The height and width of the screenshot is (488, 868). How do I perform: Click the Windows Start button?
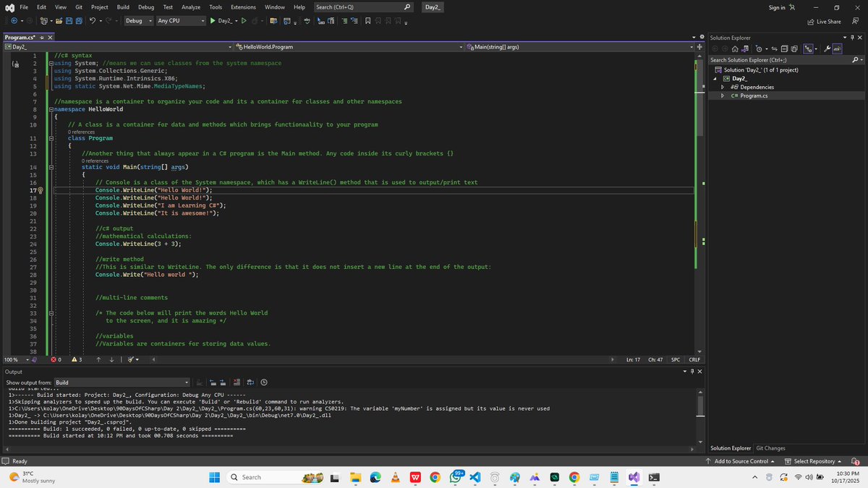(215, 477)
